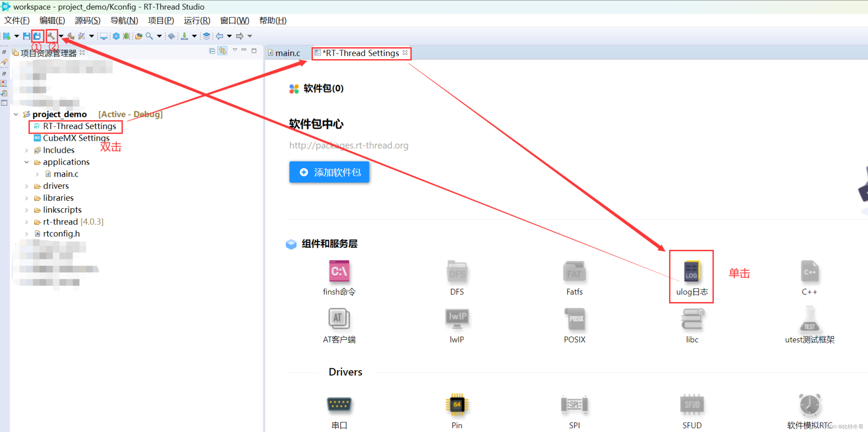Navigate back with the left arrow icon
Viewport: 868px width, 432px height.
(x=219, y=36)
